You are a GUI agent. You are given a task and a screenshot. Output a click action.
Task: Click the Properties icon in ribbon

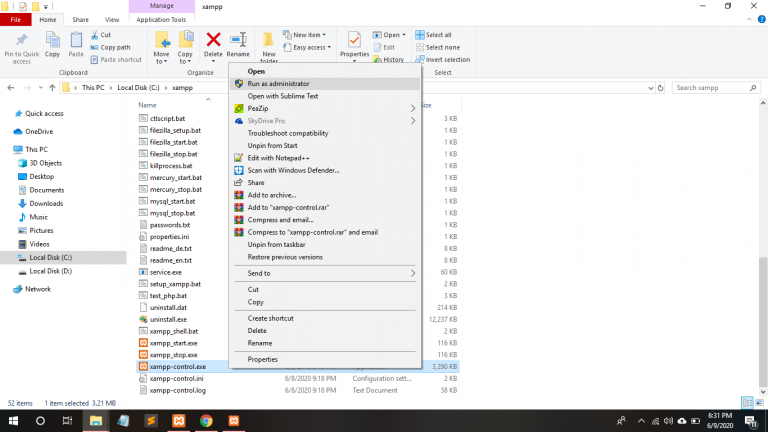(354, 42)
